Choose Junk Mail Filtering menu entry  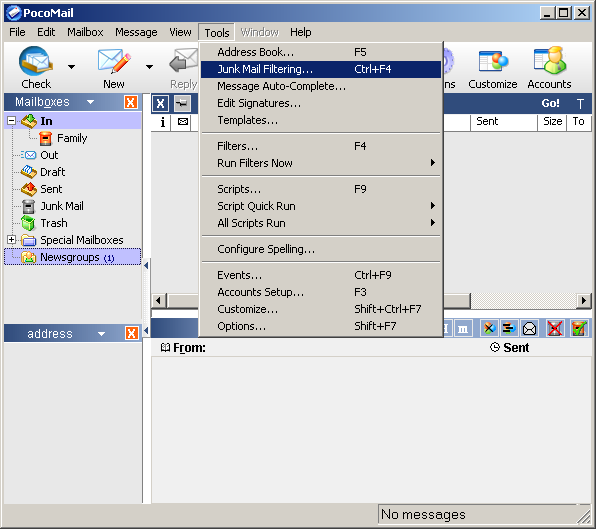click(321, 69)
